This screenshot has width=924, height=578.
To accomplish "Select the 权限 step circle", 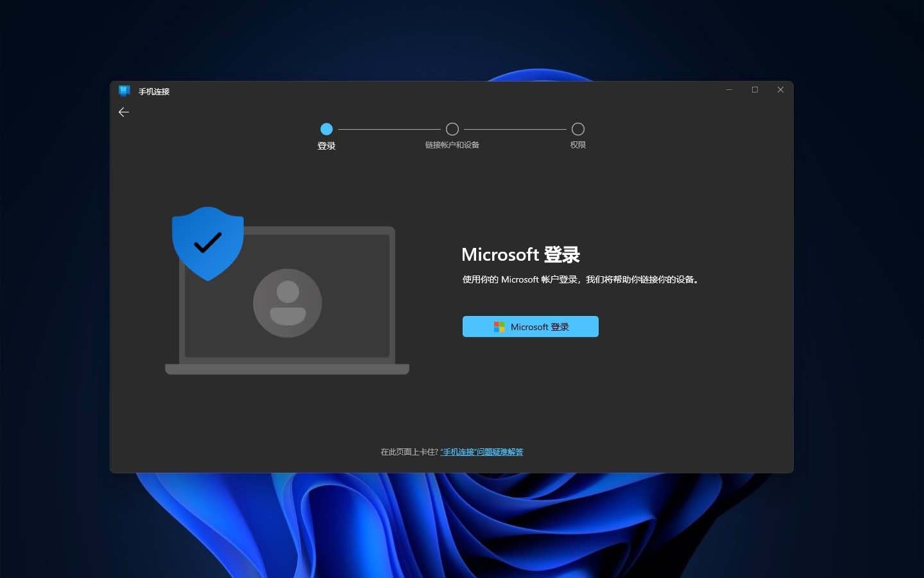I will click(578, 129).
